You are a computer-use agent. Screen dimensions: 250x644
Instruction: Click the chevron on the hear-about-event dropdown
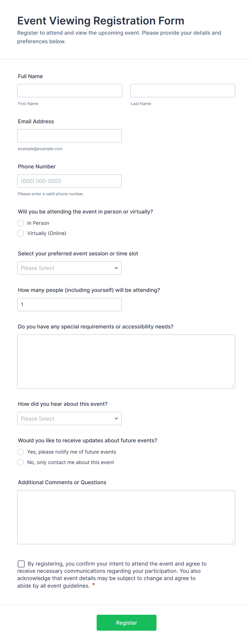[x=116, y=418]
